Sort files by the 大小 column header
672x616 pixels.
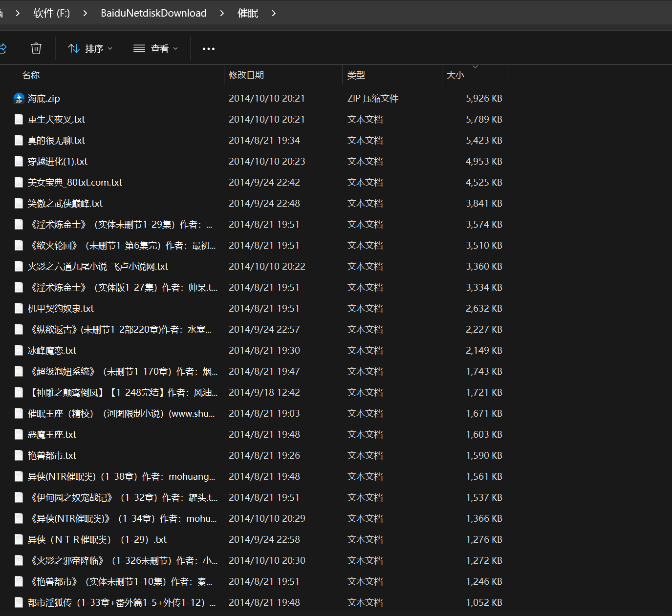[455, 75]
